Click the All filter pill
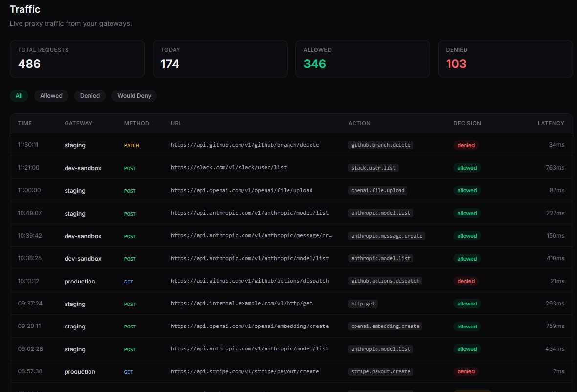 point(19,96)
